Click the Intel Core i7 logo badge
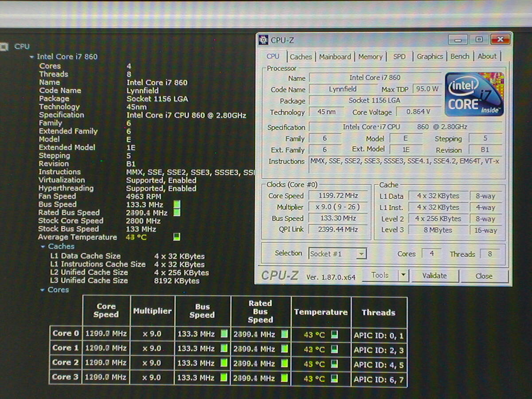This screenshot has height=399, width=532. pyautogui.click(x=474, y=94)
